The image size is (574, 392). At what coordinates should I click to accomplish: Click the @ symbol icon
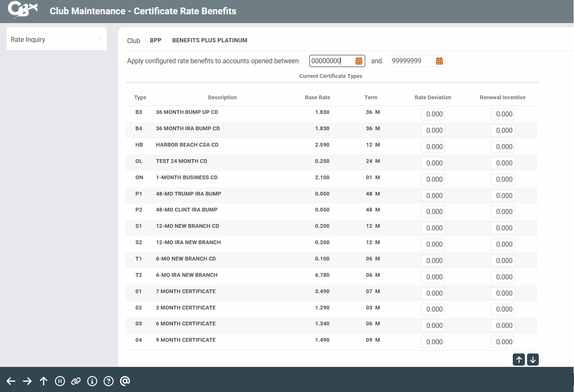click(125, 381)
